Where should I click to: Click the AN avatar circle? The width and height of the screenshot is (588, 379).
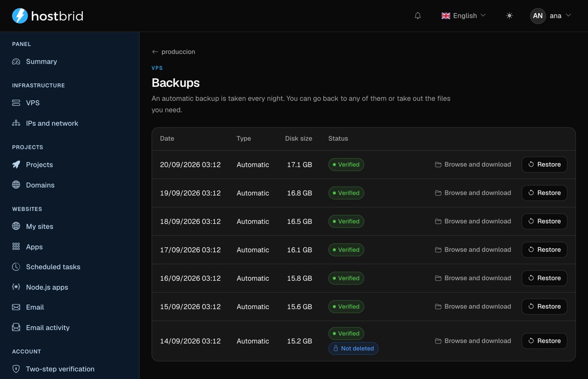click(537, 16)
